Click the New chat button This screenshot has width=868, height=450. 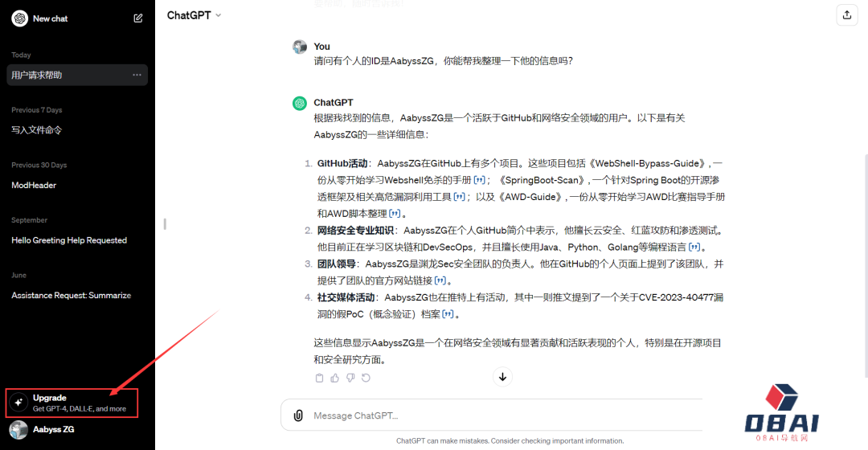(50, 18)
